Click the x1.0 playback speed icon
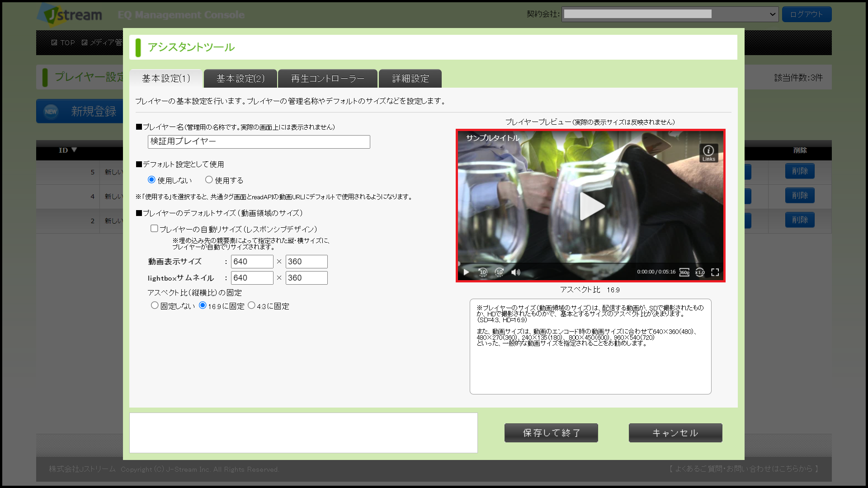Image resolution: width=868 pixels, height=488 pixels. (x=700, y=272)
